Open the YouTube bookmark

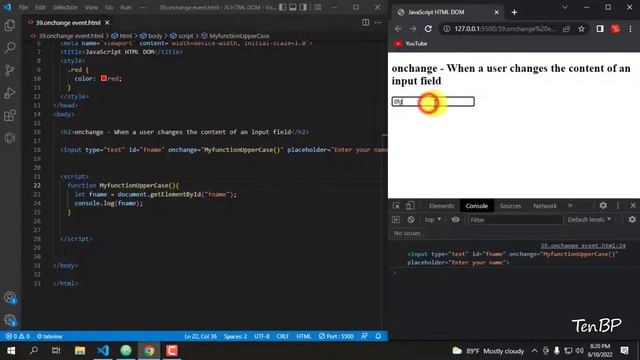point(410,44)
